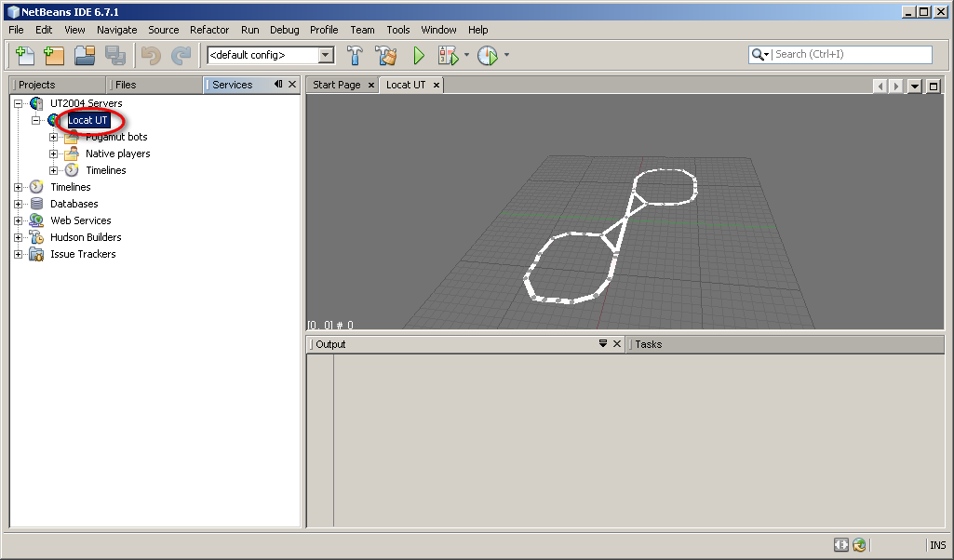
Task: Click the Save All toolbar icon
Action: click(x=115, y=55)
